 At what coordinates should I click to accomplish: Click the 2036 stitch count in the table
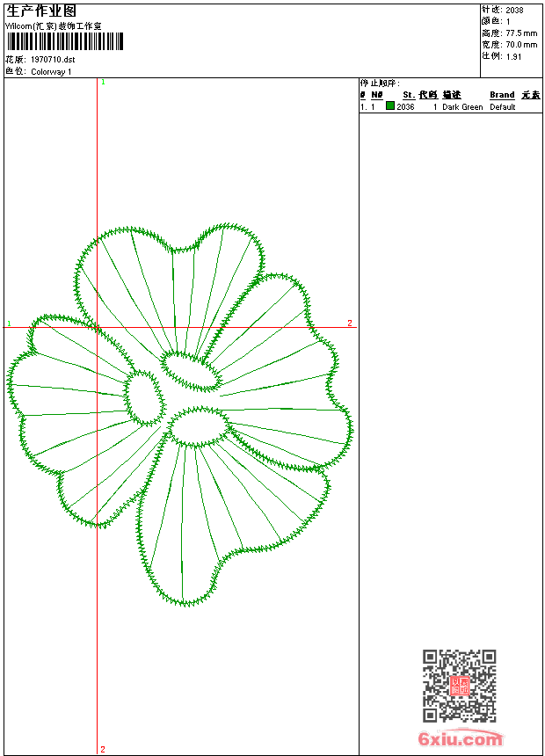405,107
